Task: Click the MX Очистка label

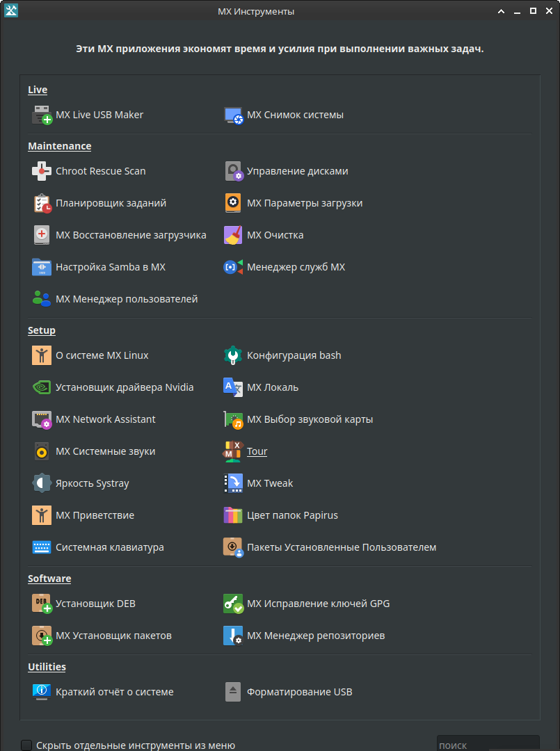Action: (x=275, y=235)
